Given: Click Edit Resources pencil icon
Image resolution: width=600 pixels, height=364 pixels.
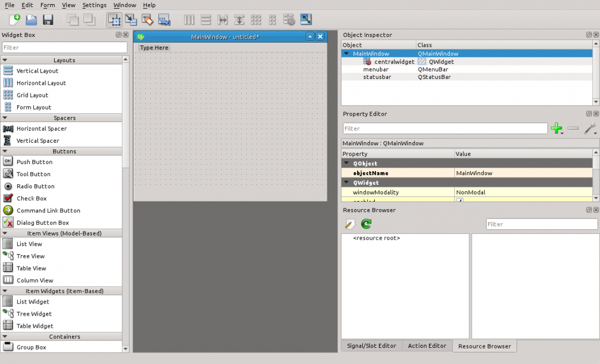Looking at the screenshot, I should (350, 223).
